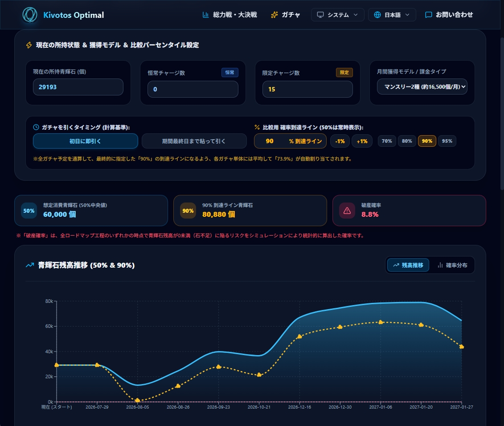Click the +1% increment button
Screen dimensions: 504x426
(x=362, y=141)
